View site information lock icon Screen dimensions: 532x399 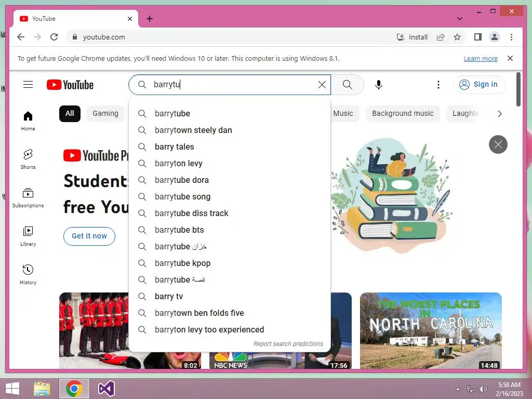(75, 37)
